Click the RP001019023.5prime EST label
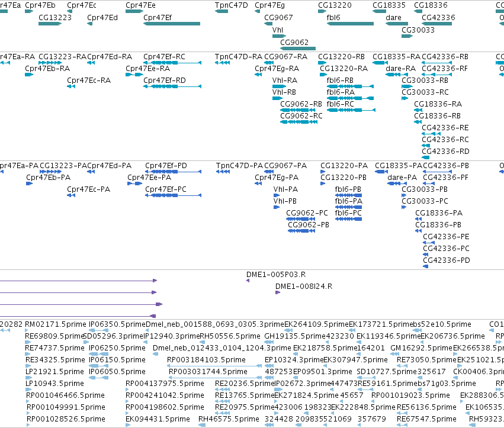 [411, 395]
